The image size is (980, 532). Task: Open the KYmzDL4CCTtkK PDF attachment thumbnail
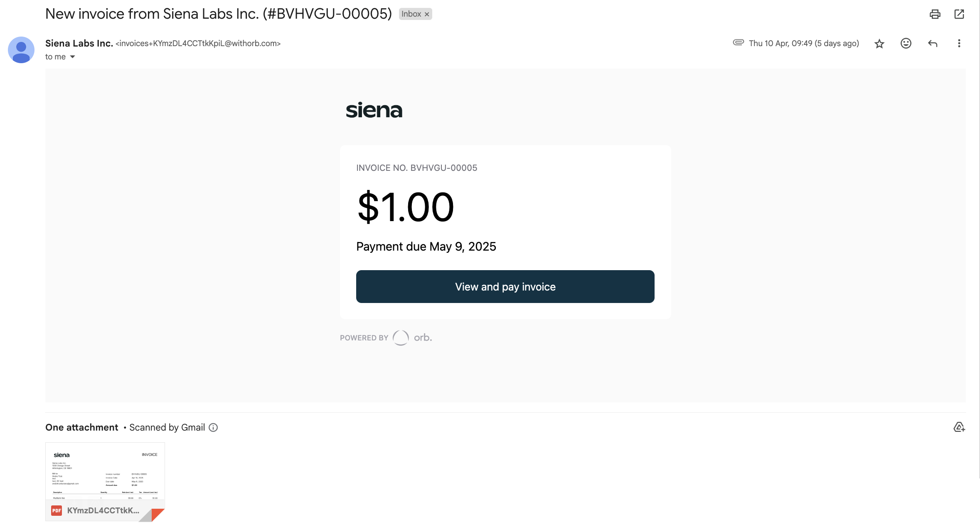point(105,481)
